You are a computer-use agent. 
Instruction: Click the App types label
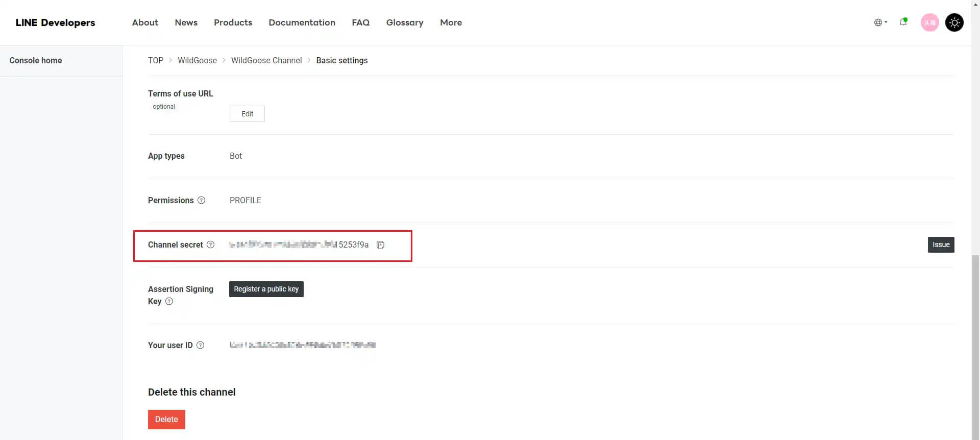(x=166, y=156)
